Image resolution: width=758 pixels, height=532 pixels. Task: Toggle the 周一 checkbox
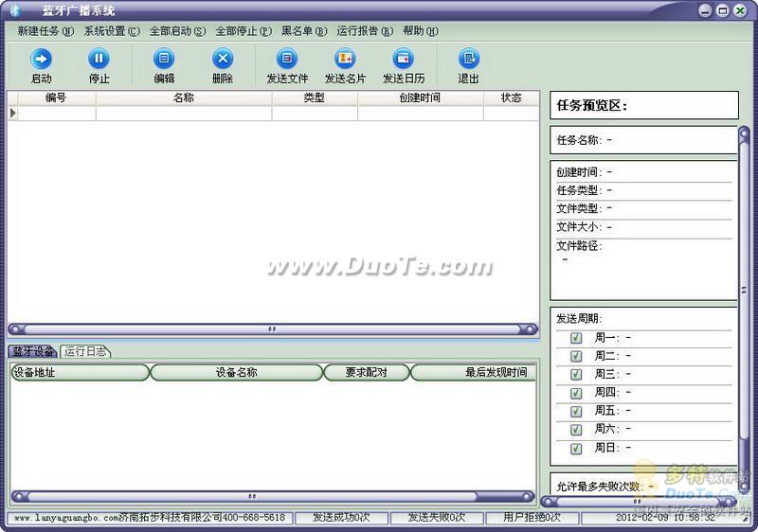point(576,338)
